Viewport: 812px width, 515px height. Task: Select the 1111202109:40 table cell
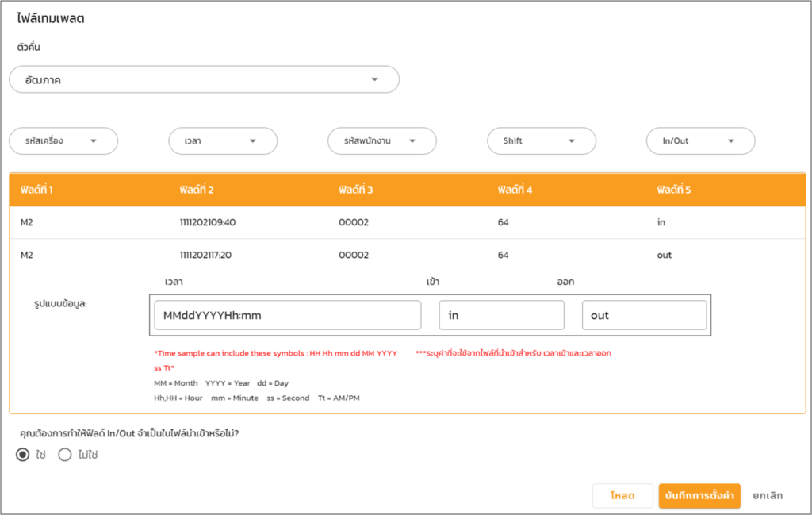208,222
